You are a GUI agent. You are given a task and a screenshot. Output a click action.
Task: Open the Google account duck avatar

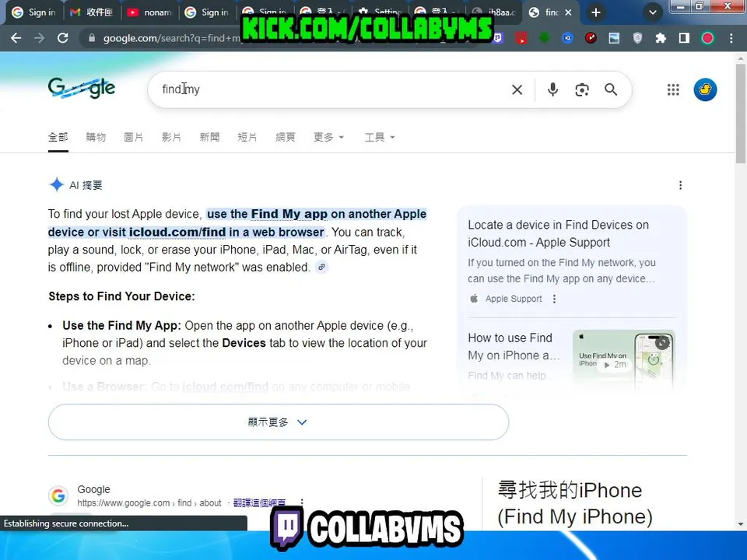[x=705, y=89]
